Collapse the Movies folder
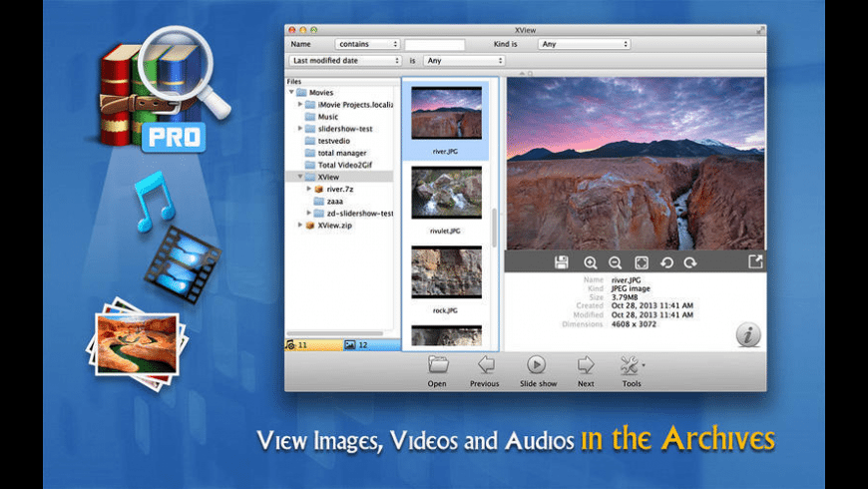868x489 pixels. pyautogui.click(x=291, y=93)
